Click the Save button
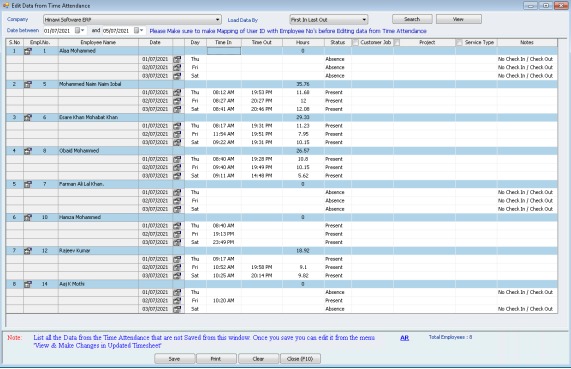Viewport: 571px width, 369px height. tap(174, 359)
